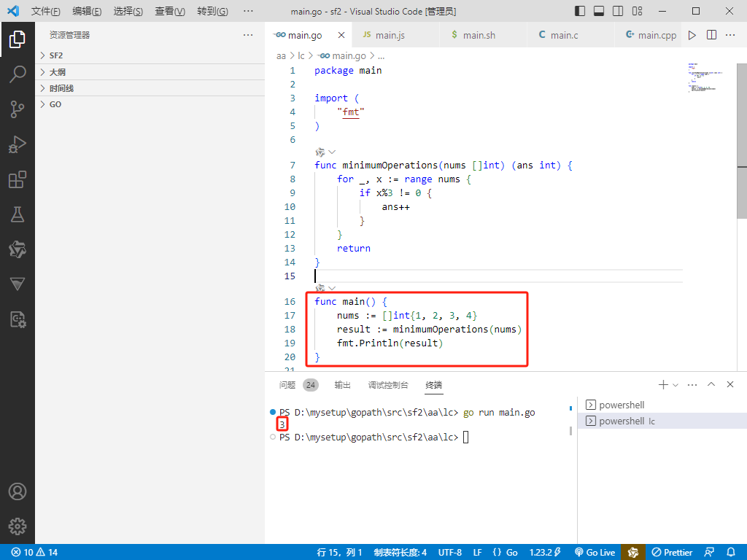Customize layout icon in title bar
Image resolution: width=747 pixels, height=560 pixels.
637,11
